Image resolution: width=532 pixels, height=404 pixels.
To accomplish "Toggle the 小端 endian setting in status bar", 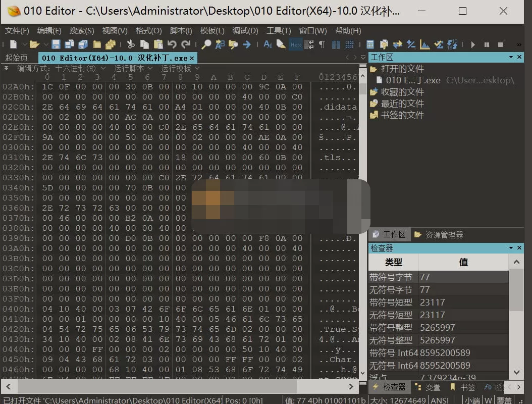I will click(x=472, y=401).
